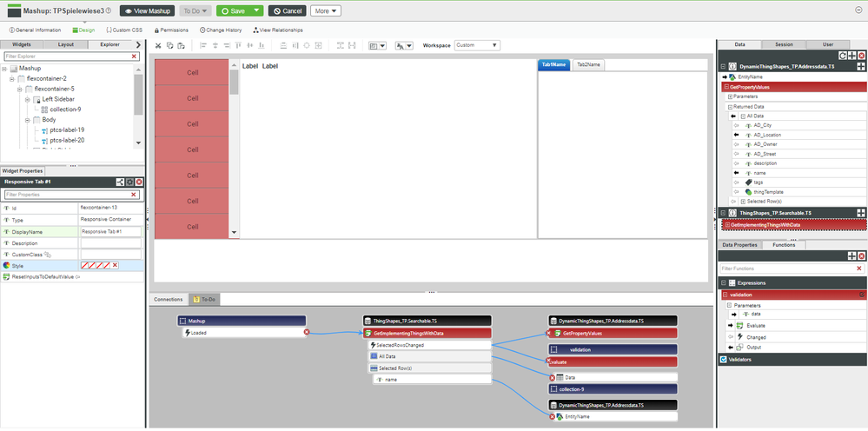The width and height of the screenshot is (868, 431).
Task: Delete binding red X beside Data node
Action: (x=552, y=378)
